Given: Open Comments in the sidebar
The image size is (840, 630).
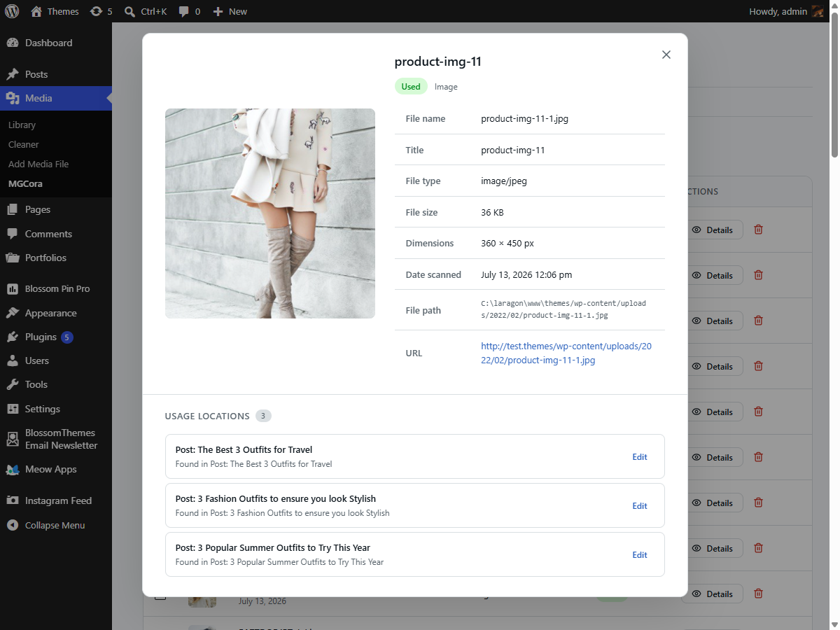Looking at the screenshot, I should 56,234.
